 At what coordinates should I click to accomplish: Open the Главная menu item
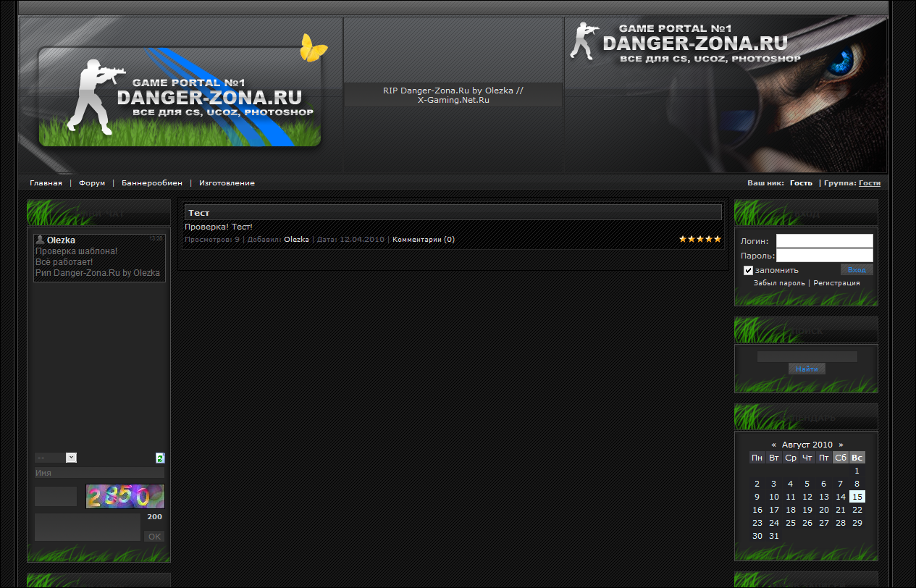pos(46,183)
